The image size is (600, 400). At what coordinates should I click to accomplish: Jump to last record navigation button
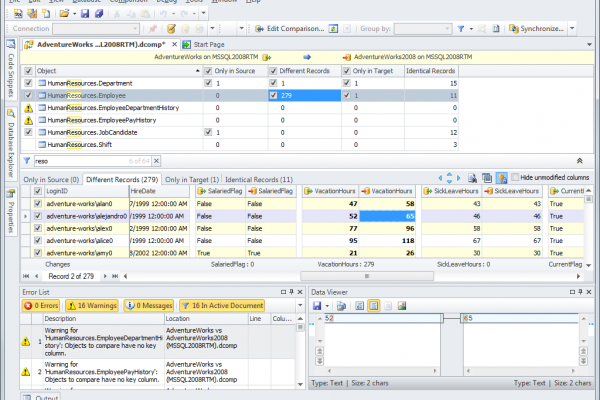coord(115,276)
